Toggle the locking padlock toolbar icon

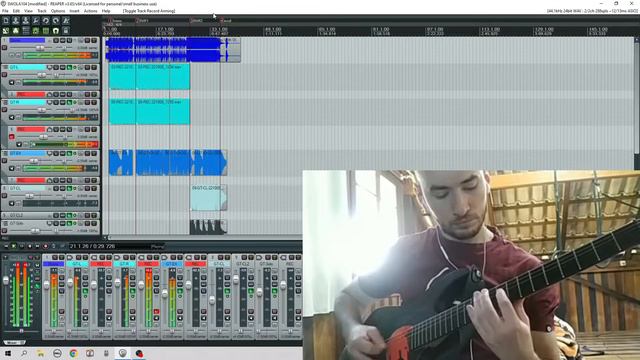point(66,31)
